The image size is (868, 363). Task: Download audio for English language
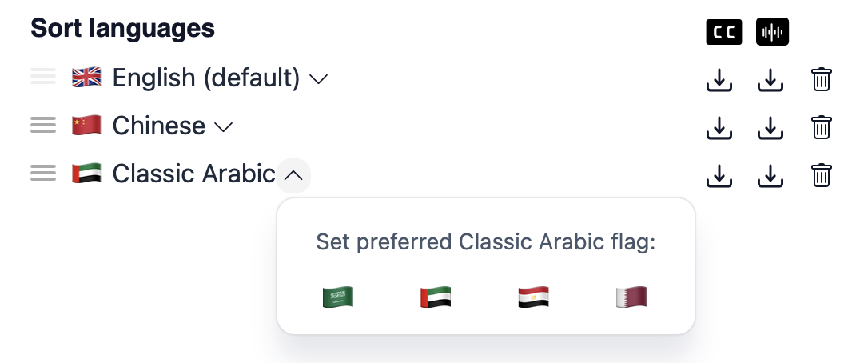pos(770,79)
